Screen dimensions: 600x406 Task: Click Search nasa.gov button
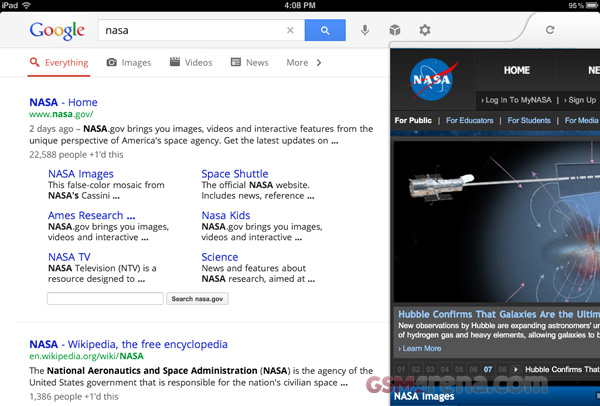pyautogui.click(x=197, y=298)
